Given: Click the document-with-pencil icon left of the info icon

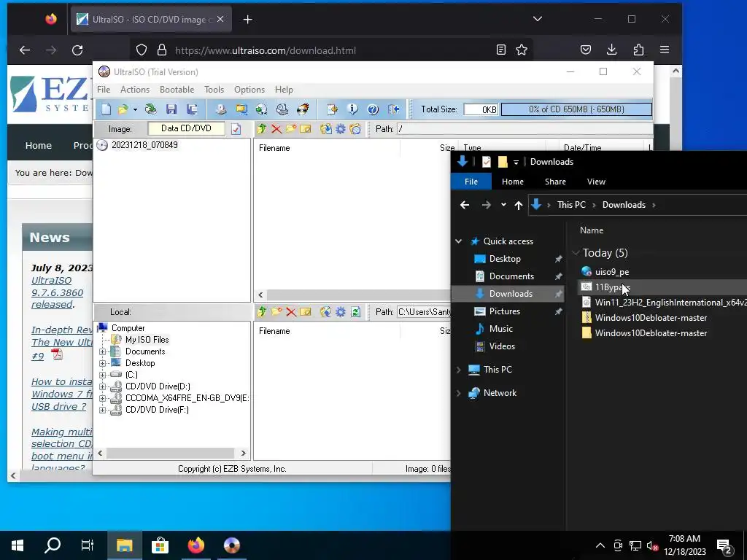Looking at the screenshot, I should point(332,109).
